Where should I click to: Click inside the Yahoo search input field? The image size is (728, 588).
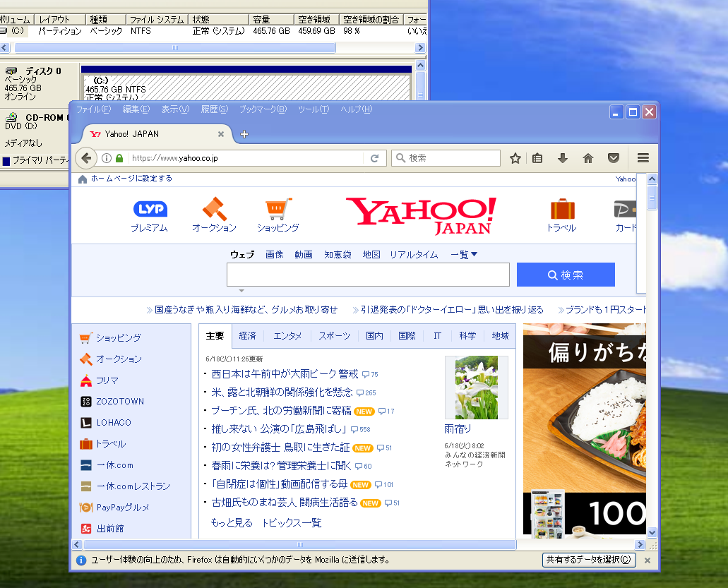(367, 275)
